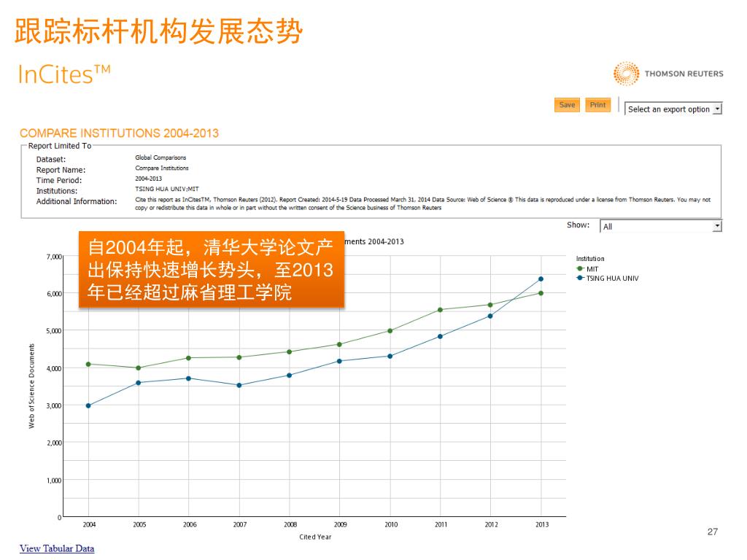Click the '3,000' y-axis label
747x560 pixels.
[x=54, y=405]
